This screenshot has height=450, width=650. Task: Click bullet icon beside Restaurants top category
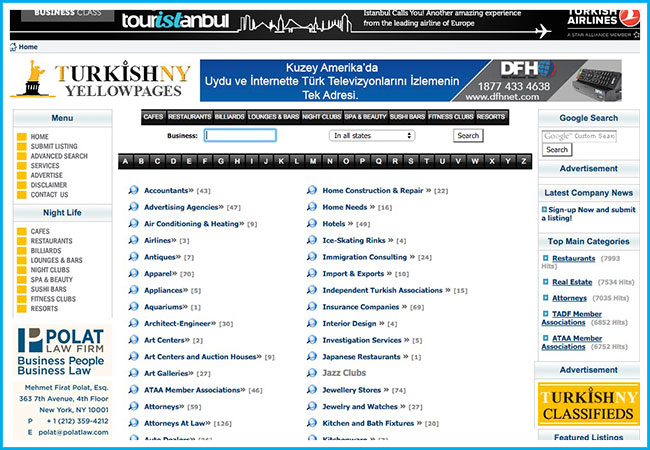pos(546,258)
